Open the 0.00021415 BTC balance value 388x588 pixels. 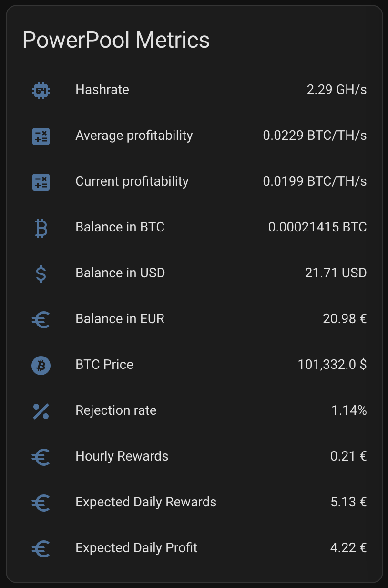tap(317, 227)
